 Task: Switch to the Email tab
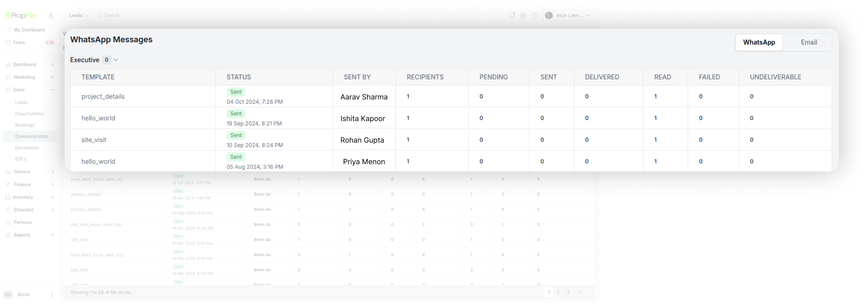click(809, 42)
